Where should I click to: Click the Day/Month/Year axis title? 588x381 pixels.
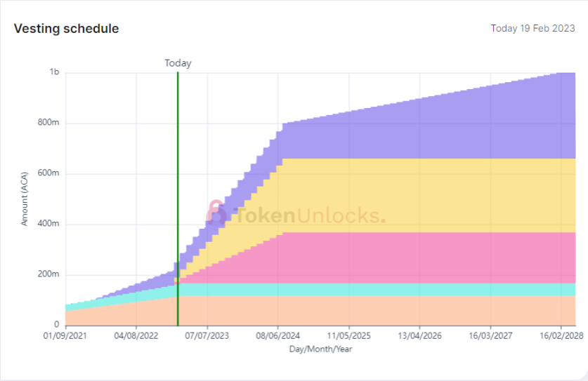pos(320,349)
